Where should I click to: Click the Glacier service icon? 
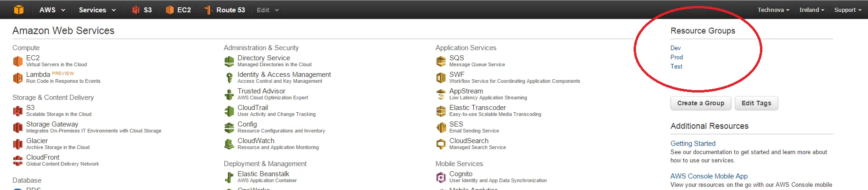pyautogui.click(x=18, y=144)
